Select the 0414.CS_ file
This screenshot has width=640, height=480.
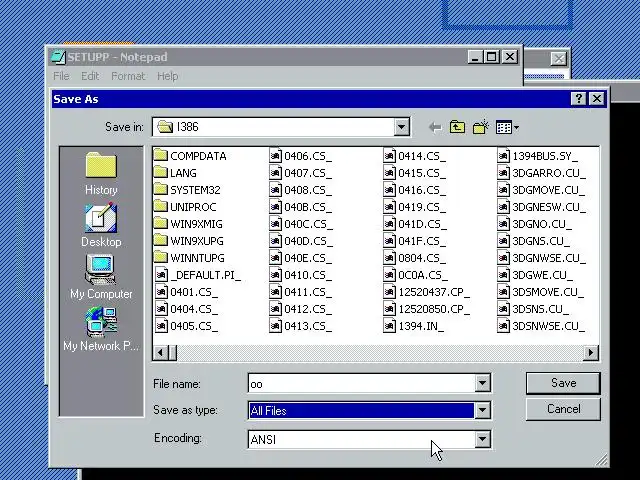pos(414,156)
